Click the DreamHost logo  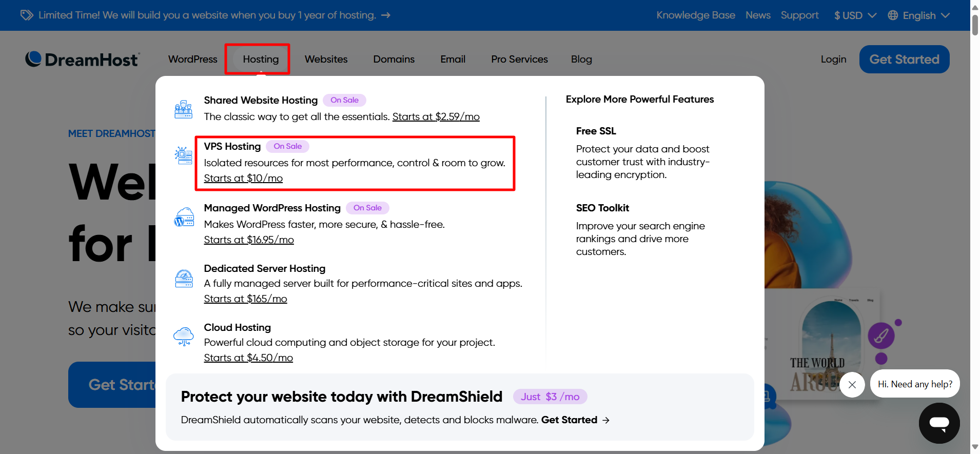[x=83, y=60]
